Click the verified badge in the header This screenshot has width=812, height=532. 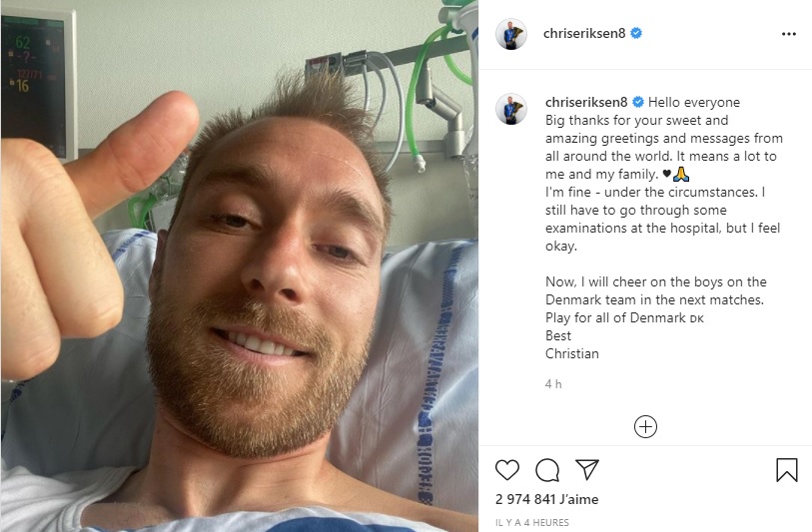coord(636,34)
